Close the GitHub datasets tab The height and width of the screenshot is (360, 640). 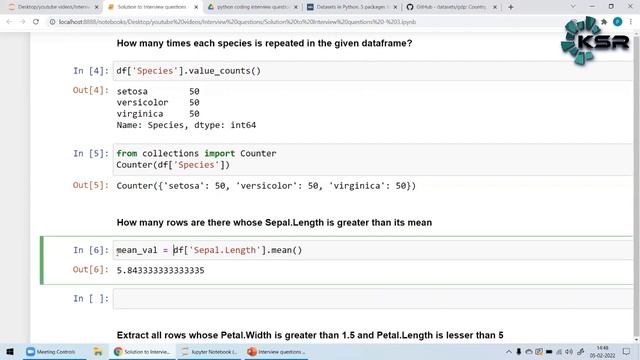[x=495, y=7]
